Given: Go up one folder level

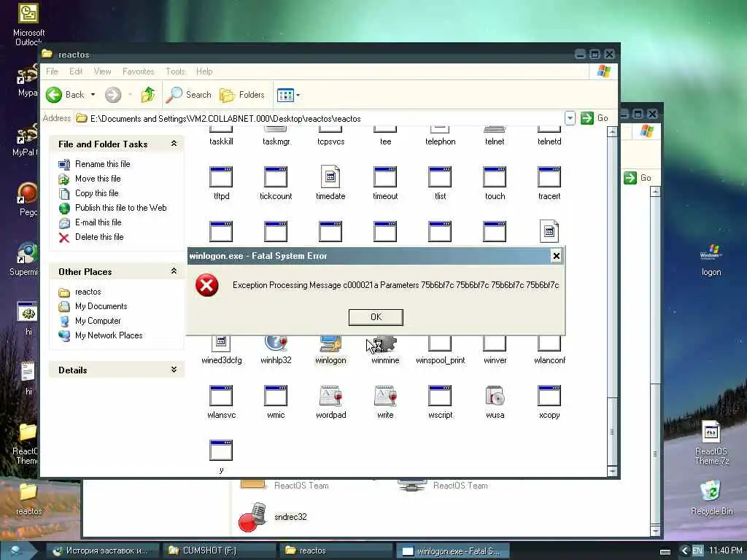Looking at the screenshot, I should point(148,95).
